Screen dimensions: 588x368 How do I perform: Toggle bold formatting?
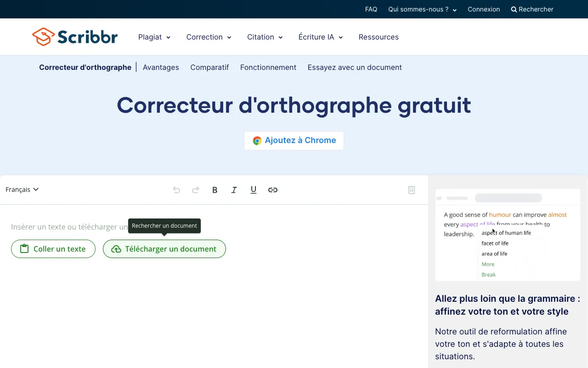(215, 190)
